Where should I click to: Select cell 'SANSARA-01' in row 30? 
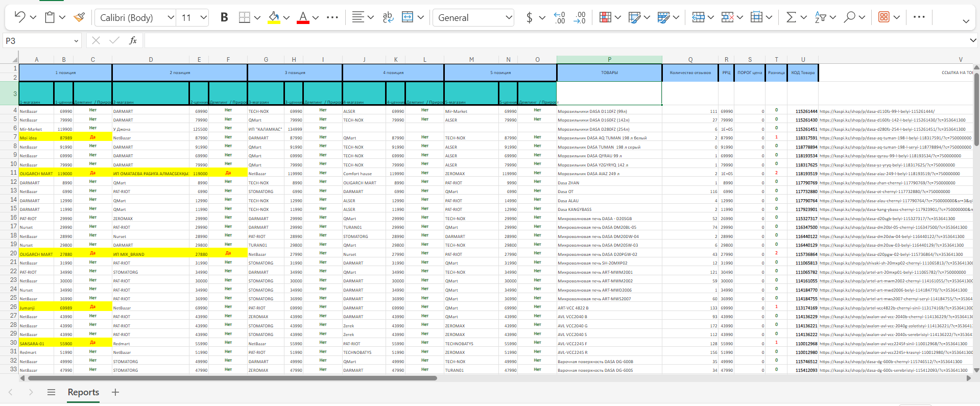point(36,343)
